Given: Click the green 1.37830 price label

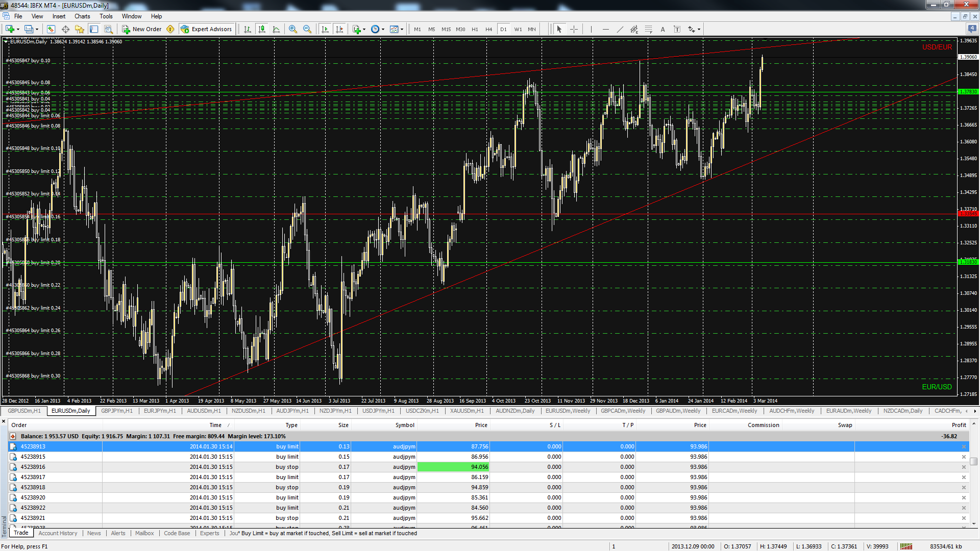Looking at the screenshot, I should [968, 92].
